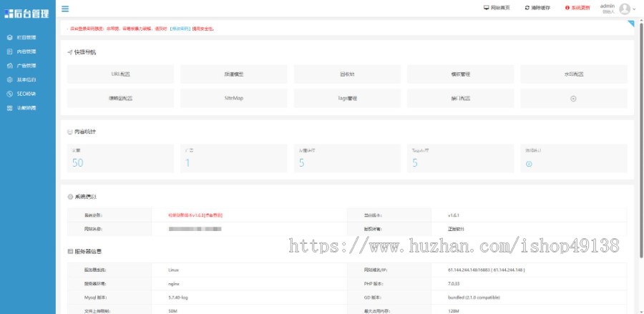Click the PHP version 7.0.33

454,284
